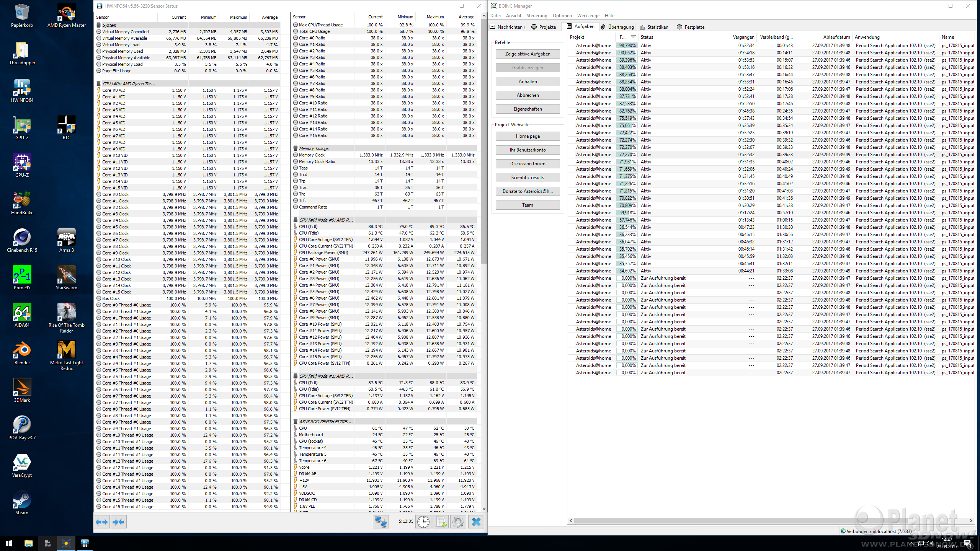980x551 pixels.
Task: Open Discussion forum button
Action: [x=528, y=164]
